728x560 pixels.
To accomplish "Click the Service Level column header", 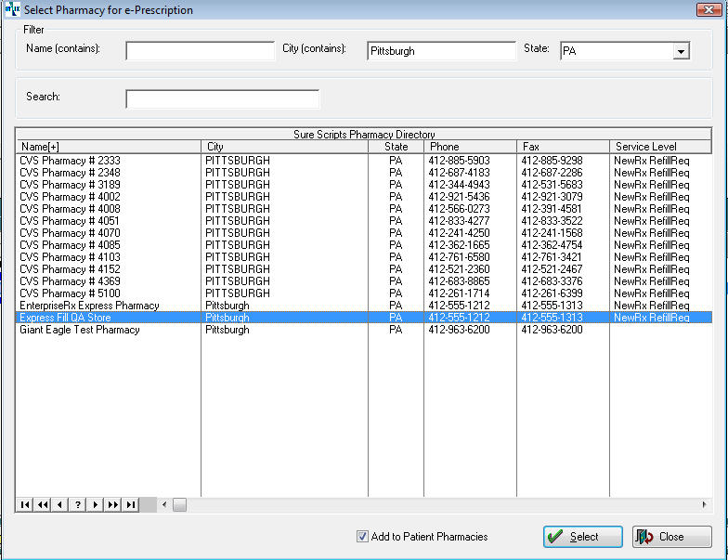I will tap(661, 147).
